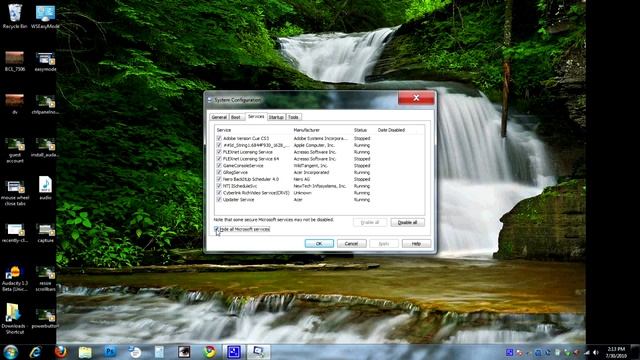Select the Services tab

pos(256,117)
